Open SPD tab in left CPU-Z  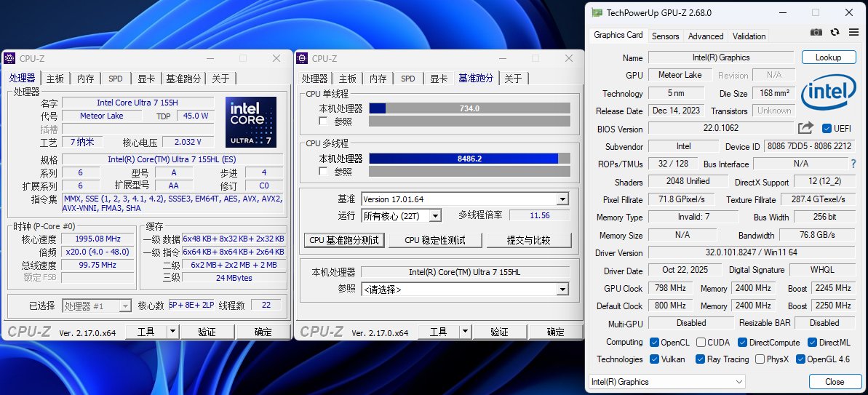click(116, 79)
